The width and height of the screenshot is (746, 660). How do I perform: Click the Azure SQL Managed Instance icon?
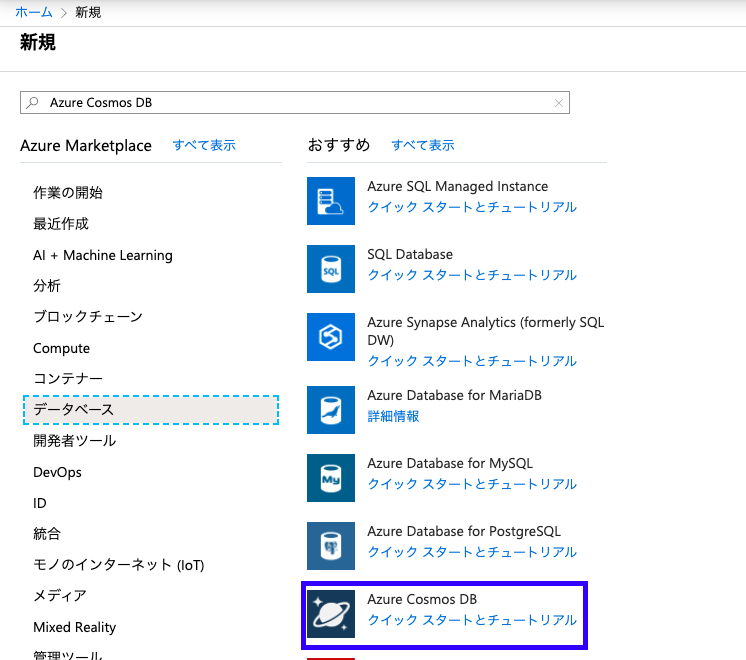(331, 201)
